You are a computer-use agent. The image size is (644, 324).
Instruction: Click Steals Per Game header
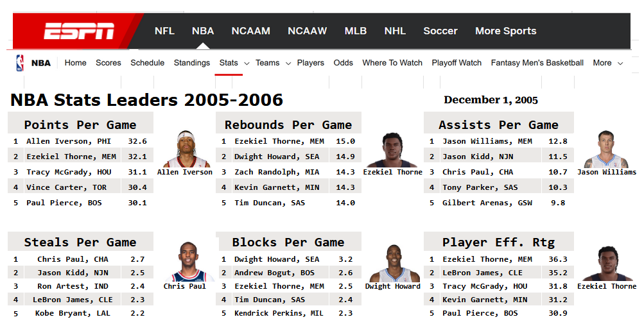coord(80,243)
